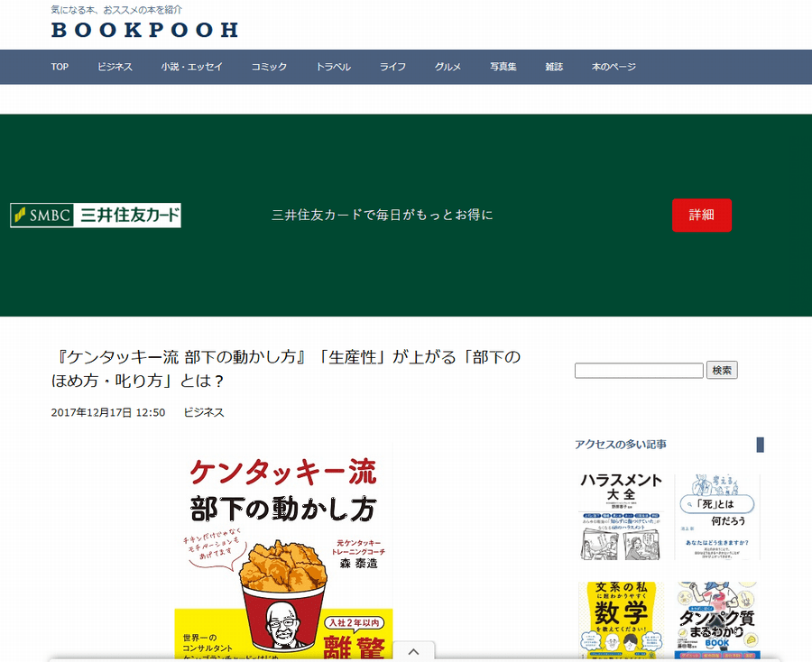Open the トラベル navigation tab
The height and width of the screenshot is (662, 812).
coord(333,67)
